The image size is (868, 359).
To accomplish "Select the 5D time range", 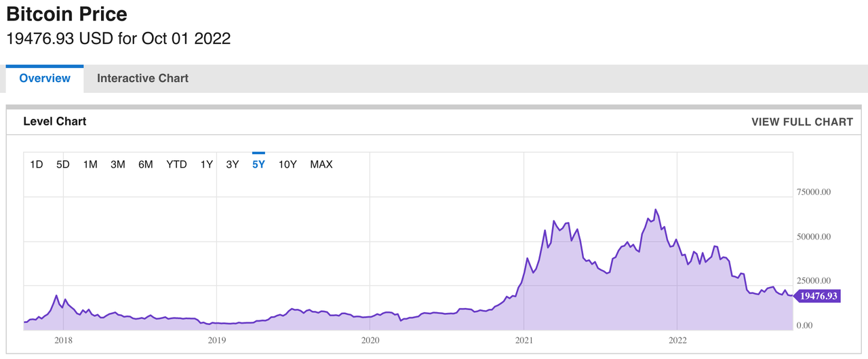I will click(x=63, y=164).
